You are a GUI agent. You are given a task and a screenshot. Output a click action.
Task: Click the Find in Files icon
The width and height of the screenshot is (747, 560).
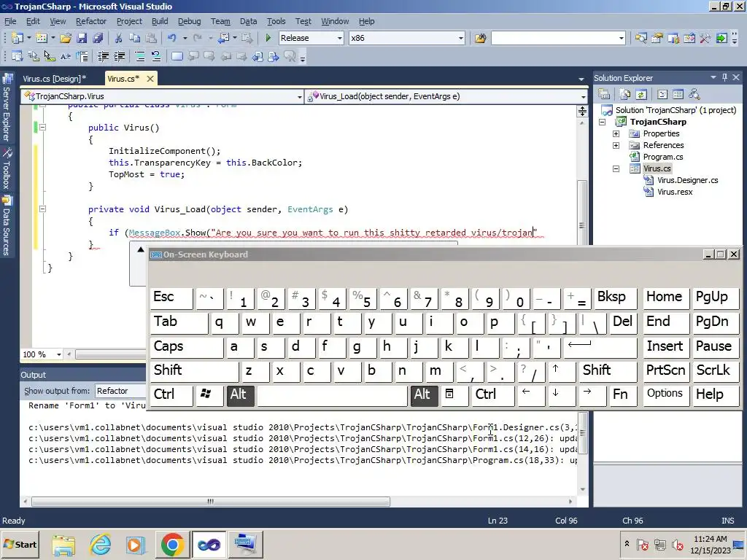480,38
